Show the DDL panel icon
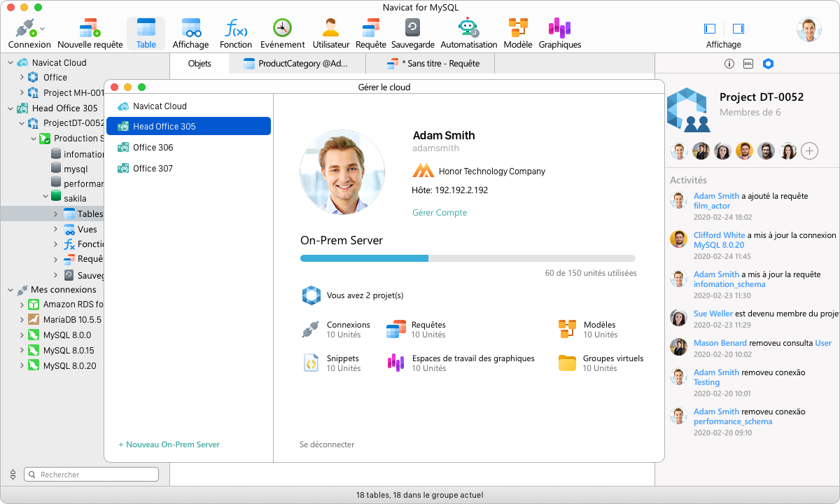This screenshot has width=840, height=504. coord(748,64)
